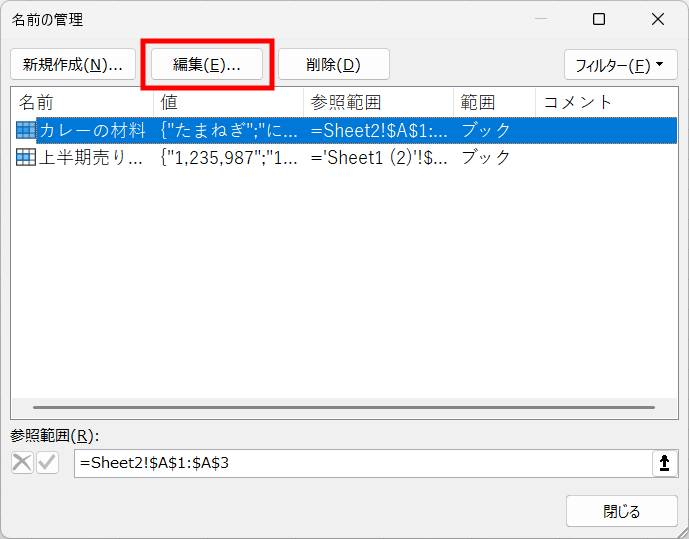The width and height of the screenshot is (689, 539).
Task: Click the ='Sheet1 (2)'!$... reference cell
Action: [379, 157]
